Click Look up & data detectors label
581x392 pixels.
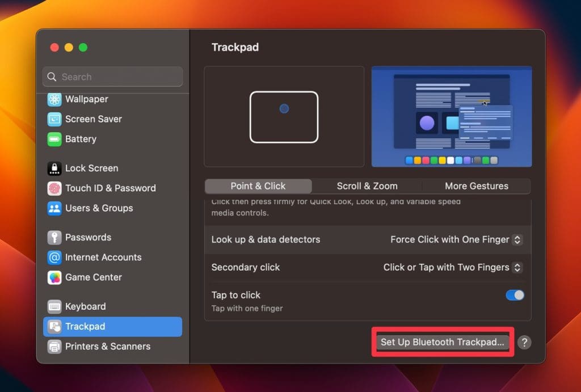266,240
